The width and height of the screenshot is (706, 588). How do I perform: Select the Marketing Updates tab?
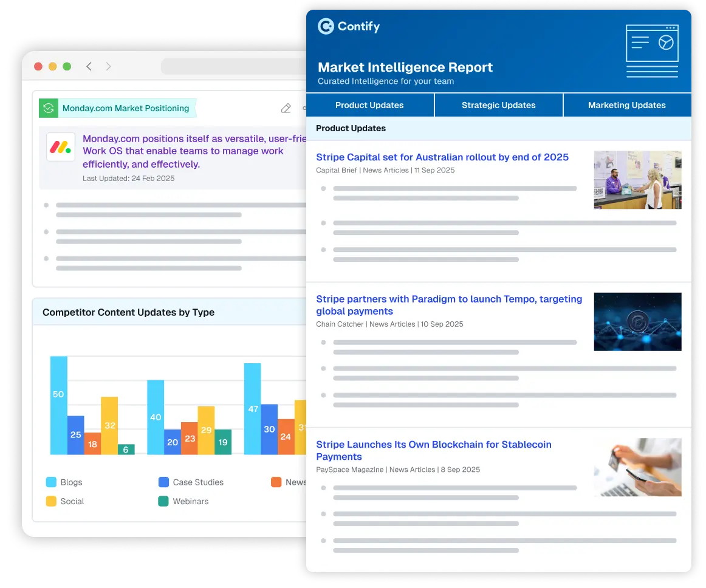click(x=626, y=105)
